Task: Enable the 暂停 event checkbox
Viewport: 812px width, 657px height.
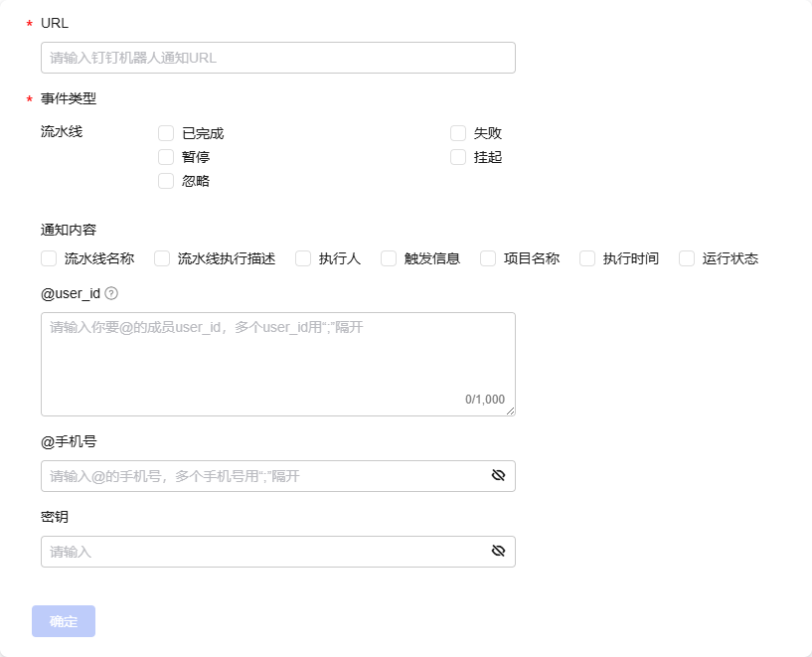Action: click(x=166, y=157)
